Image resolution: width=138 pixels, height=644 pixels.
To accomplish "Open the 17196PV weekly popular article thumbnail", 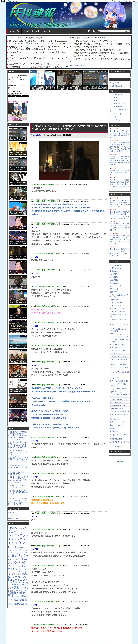I will [x=18, y=178].
